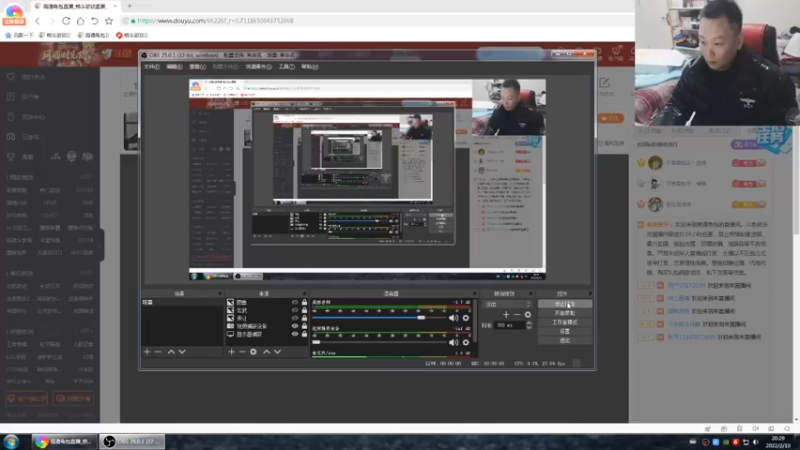
Task: Switch to OBS 25.0.1 taskbar button
Action: coord(132,441)
